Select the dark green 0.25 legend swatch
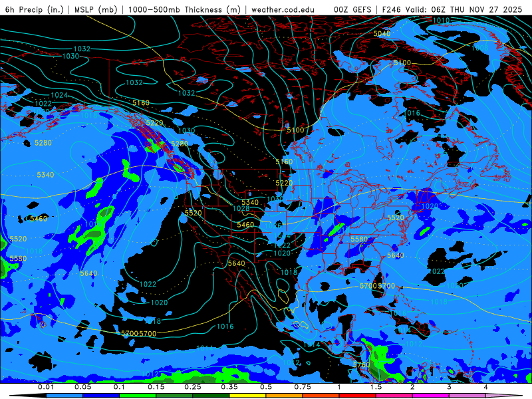Viewport: 532px width, 399px height. [x=211, y=396]
